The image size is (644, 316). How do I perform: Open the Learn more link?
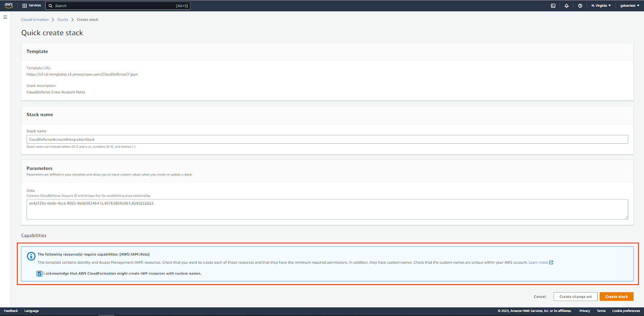(x=538, y=262)
